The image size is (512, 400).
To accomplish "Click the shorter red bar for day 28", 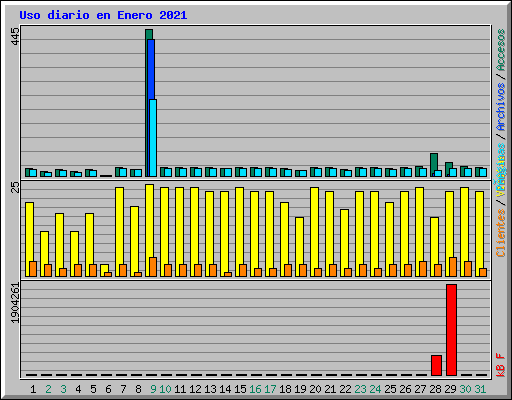I will [436, 365].
